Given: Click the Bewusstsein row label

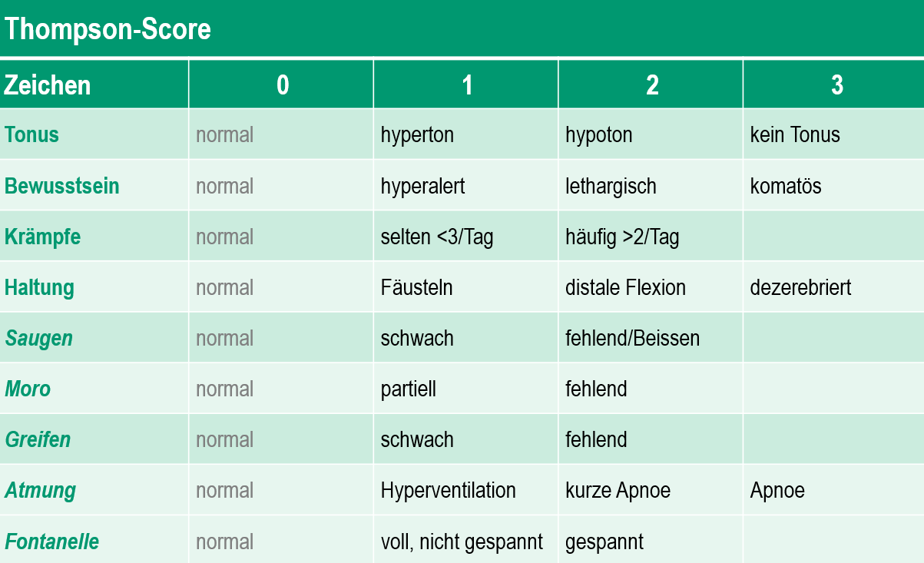Looking at the screenshot, I should click(62, 186).
